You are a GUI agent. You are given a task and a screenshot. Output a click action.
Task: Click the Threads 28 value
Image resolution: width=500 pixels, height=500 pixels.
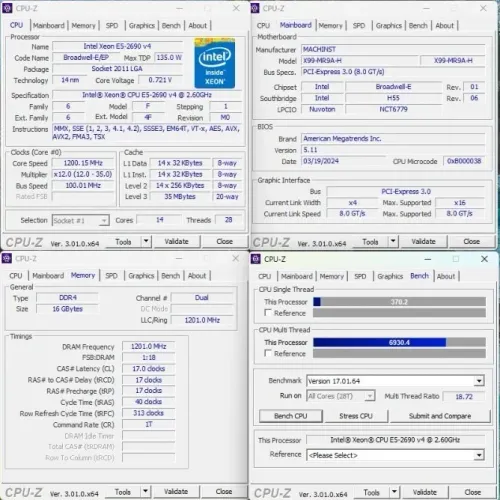(229, 220)
